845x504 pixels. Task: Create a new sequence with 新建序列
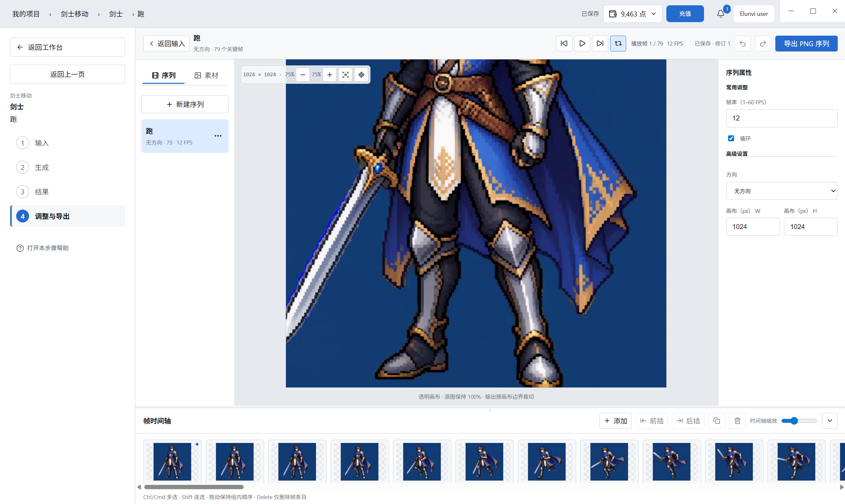[185, 104]
